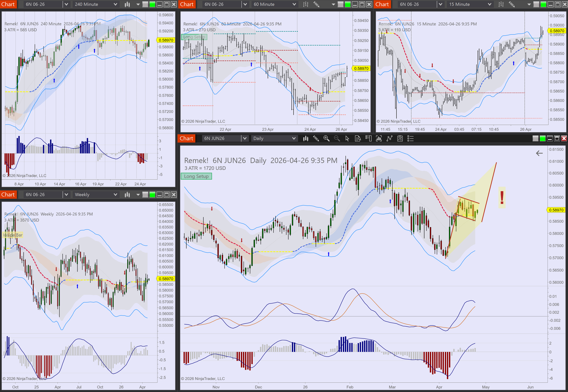
Task: Open the Data Box icon in Daily chart toolbar
Action: pos(358,138)
